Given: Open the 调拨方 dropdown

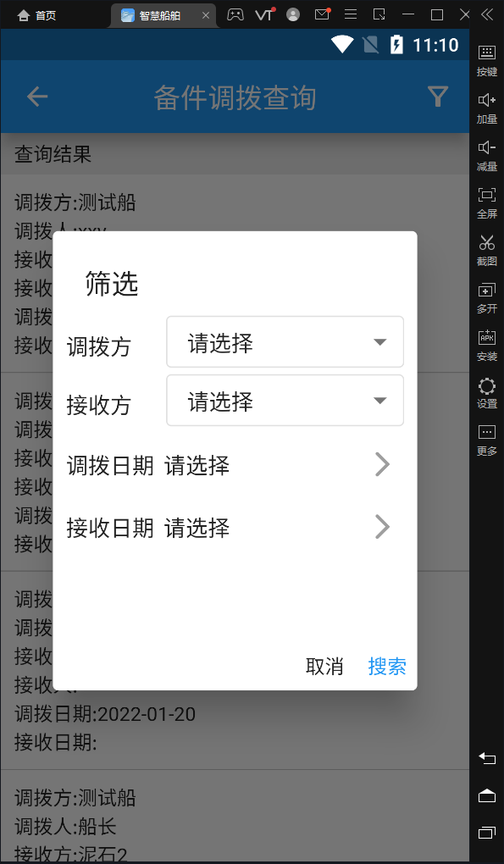Looking at the screenshot, I should (x=285, y=341).
